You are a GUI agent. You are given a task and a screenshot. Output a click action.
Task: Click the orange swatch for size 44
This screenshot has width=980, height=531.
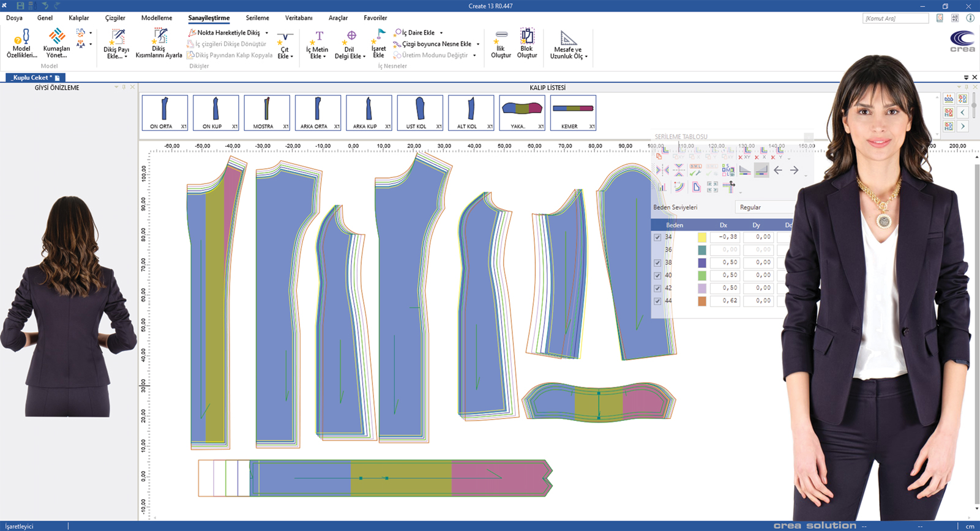point(702,301)
